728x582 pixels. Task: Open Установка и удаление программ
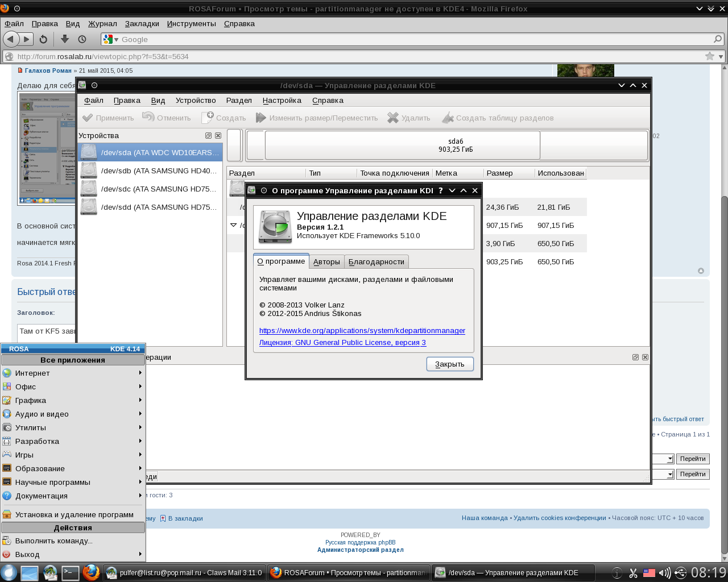tap(73, 514)
